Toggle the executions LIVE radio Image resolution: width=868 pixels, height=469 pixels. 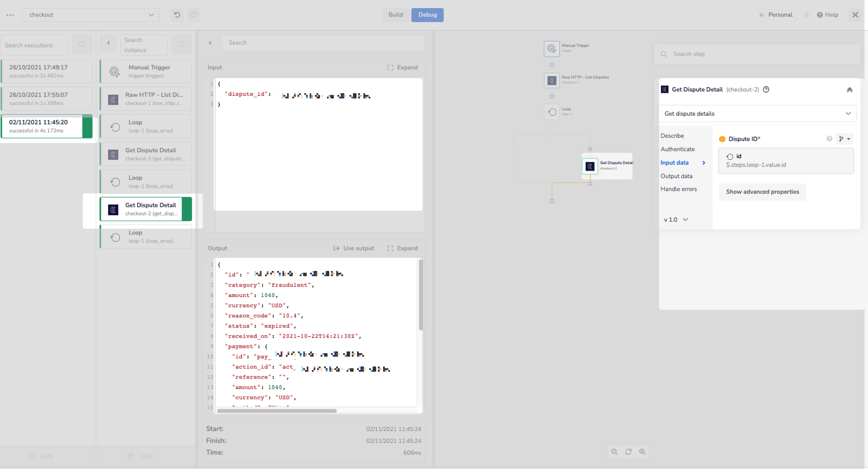(x=32, y=456)
